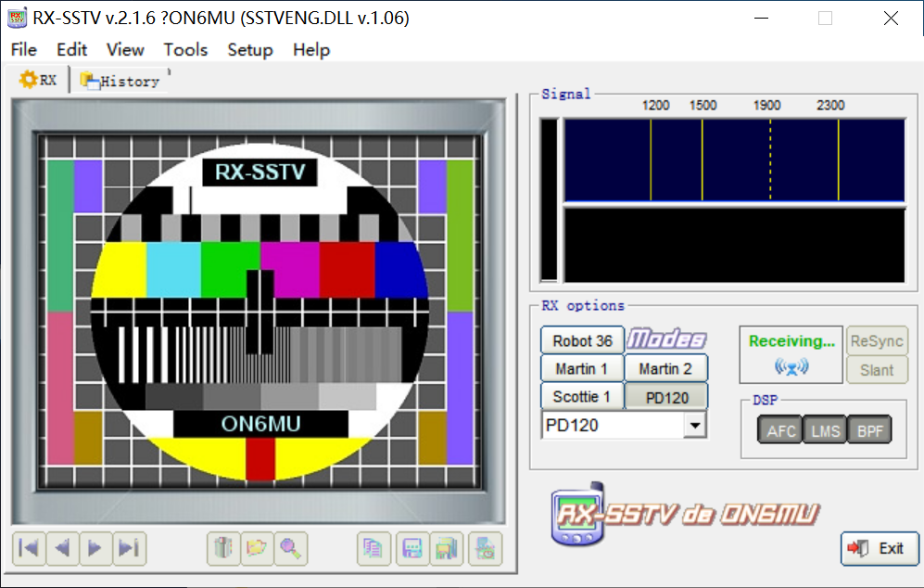Open the File menu
The width and height of the screenshot is (924, 588).
(24, 49)
